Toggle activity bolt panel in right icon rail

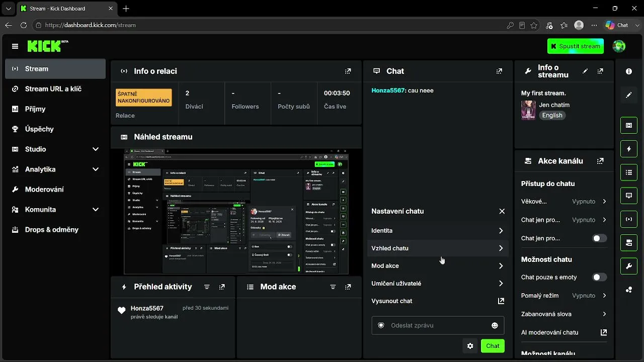(x=629, y=149)
